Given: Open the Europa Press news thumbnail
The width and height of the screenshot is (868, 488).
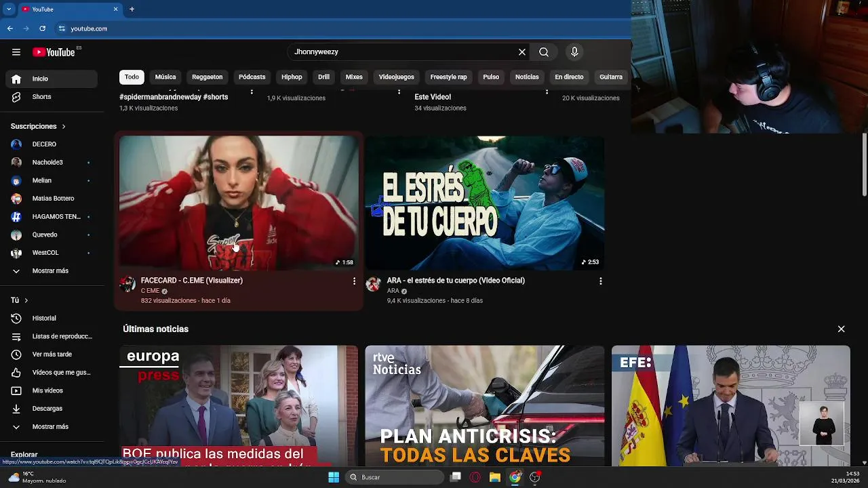Looking at the screenshot, I should coord(239,406).
